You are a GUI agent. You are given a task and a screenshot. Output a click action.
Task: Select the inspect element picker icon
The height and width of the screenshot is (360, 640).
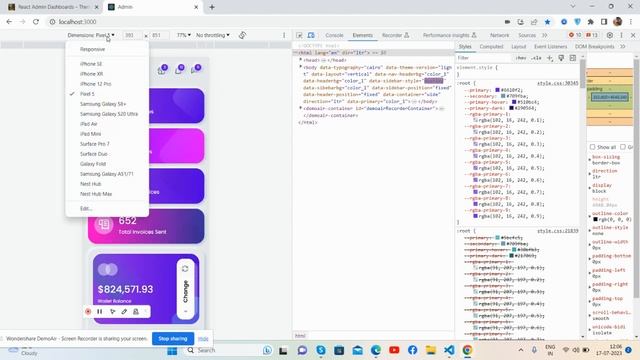click(299, 36)
